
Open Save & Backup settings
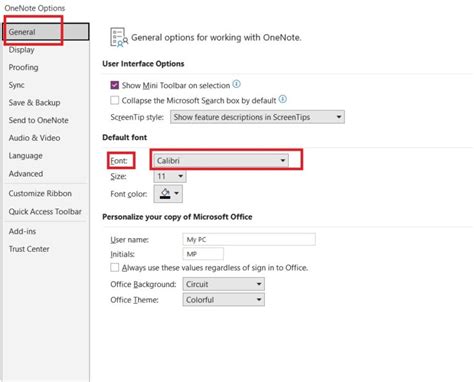pyautogui.click(x=34, y=103)
